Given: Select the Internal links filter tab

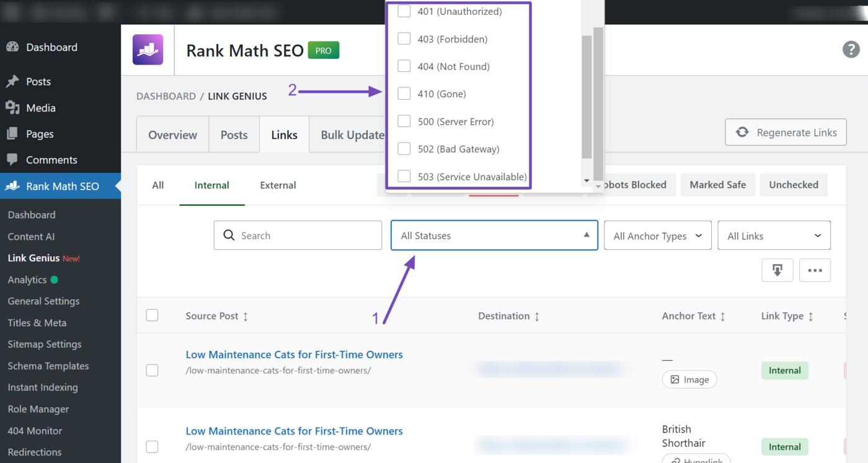Looking at the screenshot, I should tap(212, 185).
